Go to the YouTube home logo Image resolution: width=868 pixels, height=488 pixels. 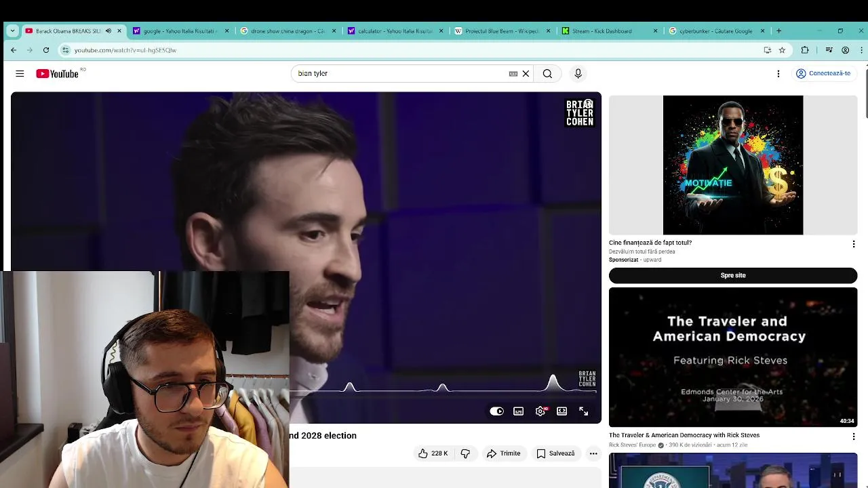click(57, 73)
